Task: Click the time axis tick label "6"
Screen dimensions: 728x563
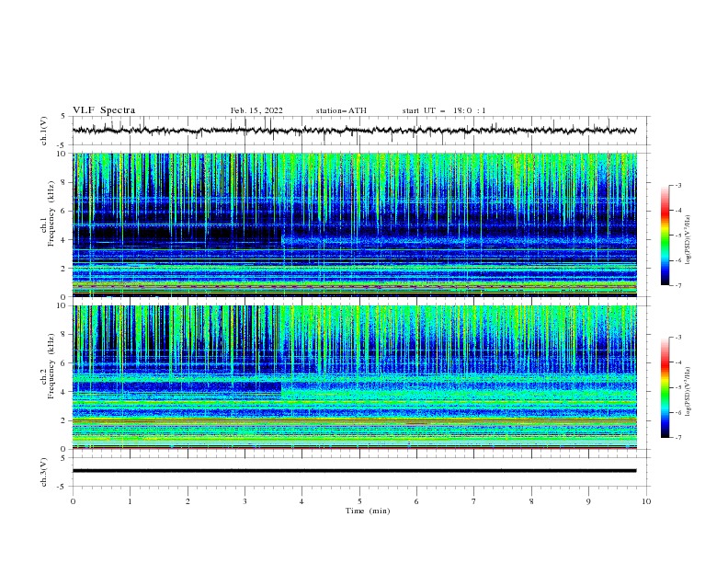Action: 416,501
